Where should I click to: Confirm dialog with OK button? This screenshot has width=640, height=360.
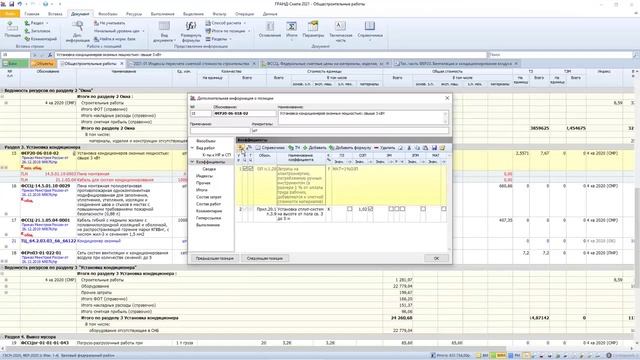(x=436, y=258)
